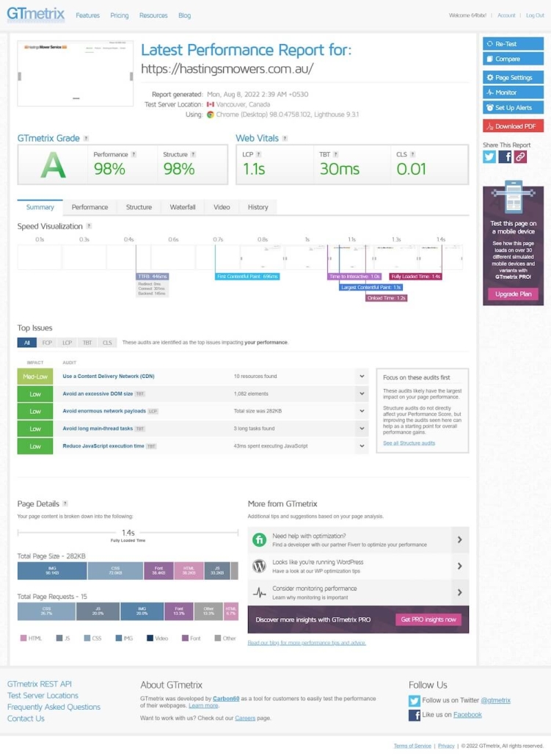
Task: Expand the long main-thread tasks audit
Action: pyautogui.click(x=362, y=429)
